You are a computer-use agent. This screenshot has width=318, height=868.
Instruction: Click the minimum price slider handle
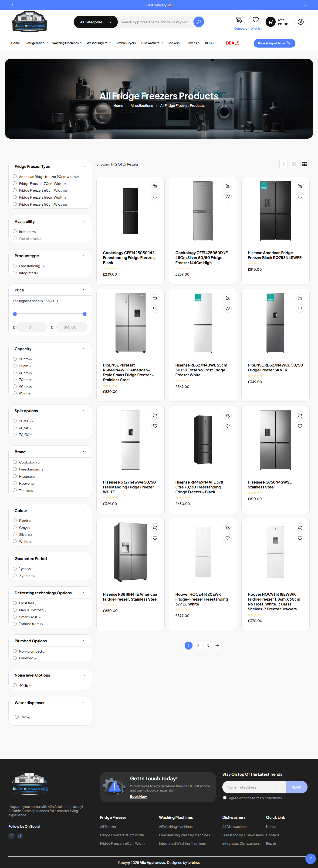click(x=15, y=314)
